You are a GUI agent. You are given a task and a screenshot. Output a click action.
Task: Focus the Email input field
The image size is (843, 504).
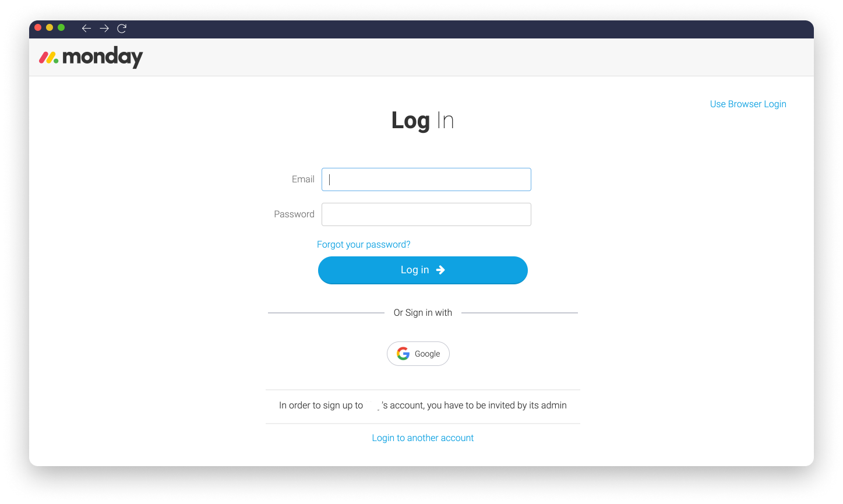[x=426, y=179]
